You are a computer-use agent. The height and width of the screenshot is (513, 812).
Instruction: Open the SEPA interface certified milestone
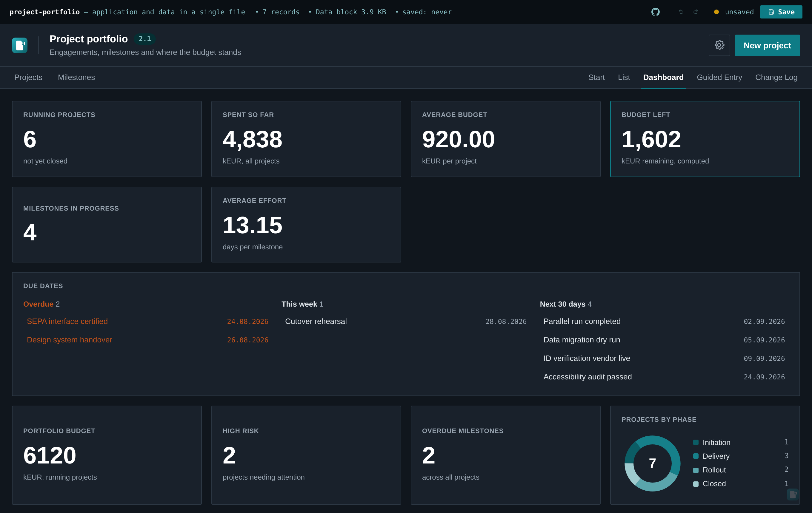click(147, 321)
